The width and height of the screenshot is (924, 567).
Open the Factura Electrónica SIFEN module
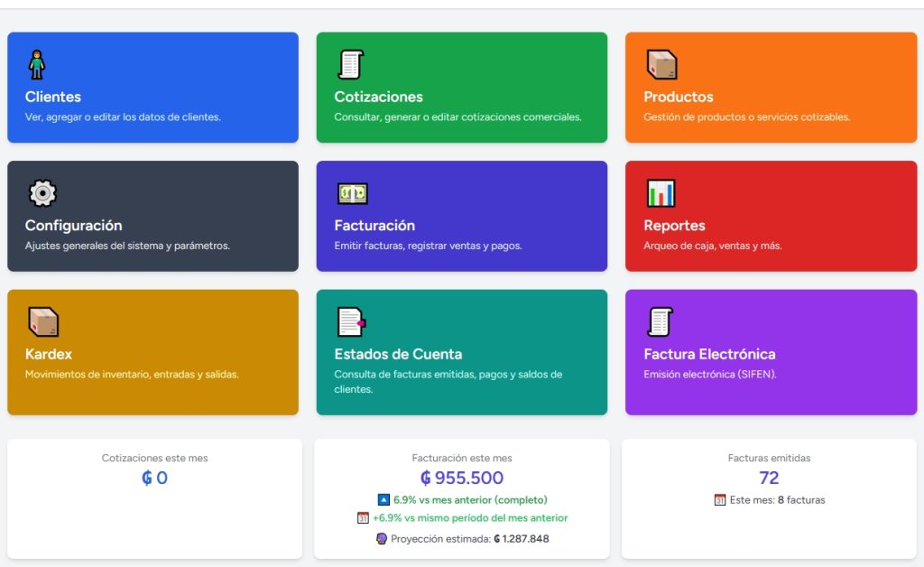771,350
